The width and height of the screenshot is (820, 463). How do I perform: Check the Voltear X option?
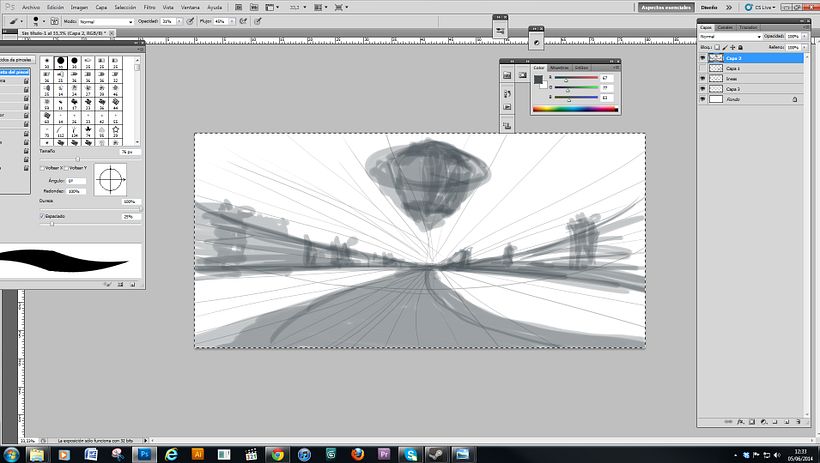point(41,168)
